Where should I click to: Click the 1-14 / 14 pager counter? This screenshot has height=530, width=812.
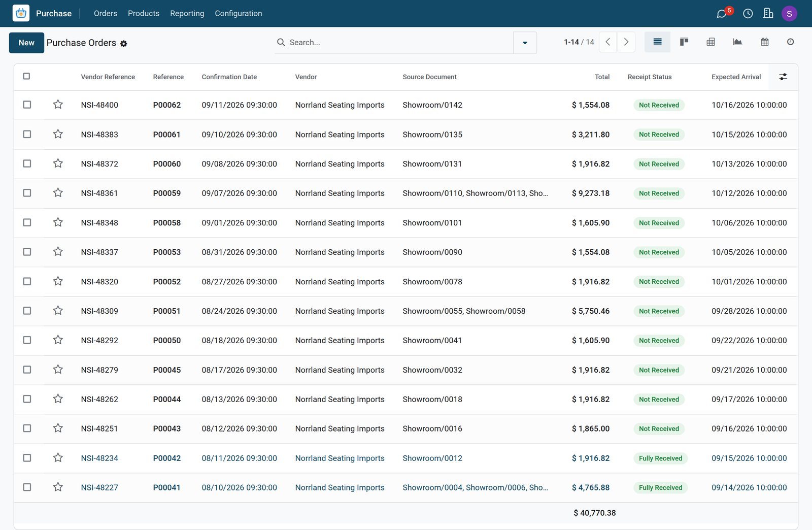tap(579, 42)
